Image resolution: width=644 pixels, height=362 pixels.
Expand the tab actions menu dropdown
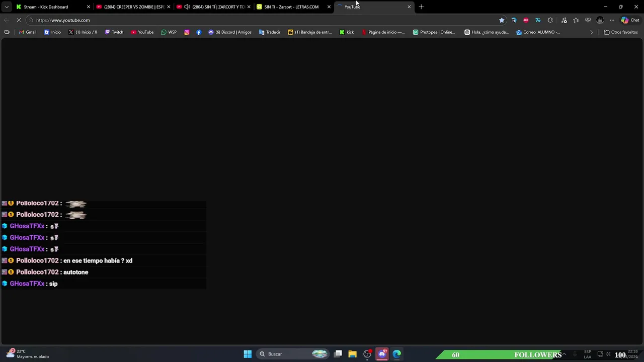7,7
